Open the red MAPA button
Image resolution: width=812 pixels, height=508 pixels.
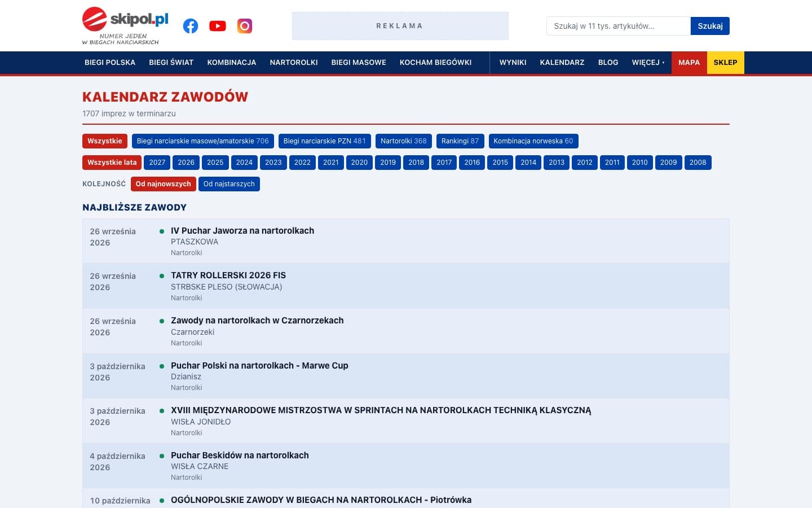tap(689, 63)
